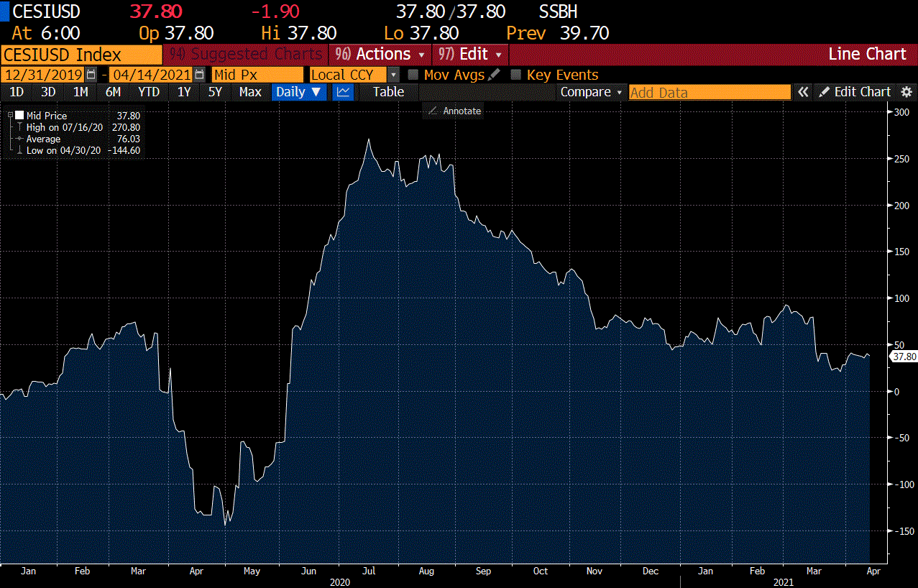
Task: Collapse the legend box using its corner icon
Action: [x=10, y=115]
